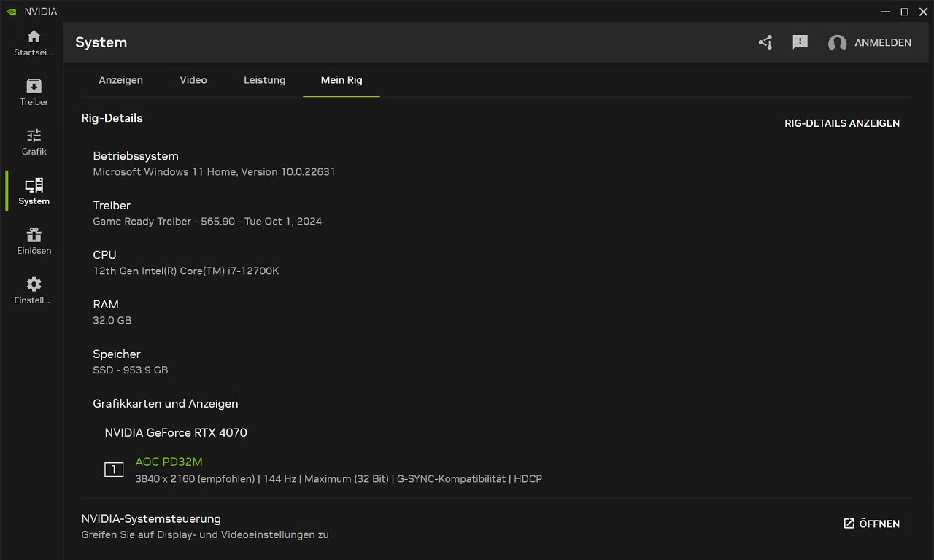
Task: Click the external-link icon beside ÖFFNEN
Action: 849,524
